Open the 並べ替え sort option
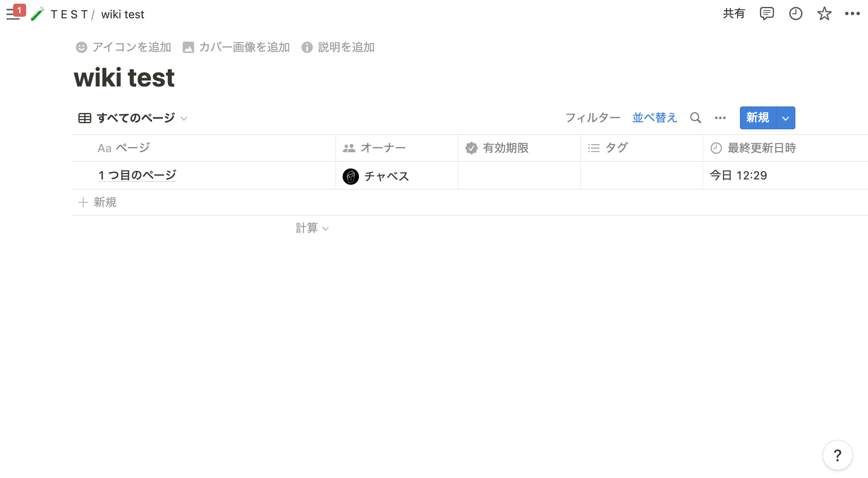Viewport: 868px width, 478px height. (x=655, y=118)
